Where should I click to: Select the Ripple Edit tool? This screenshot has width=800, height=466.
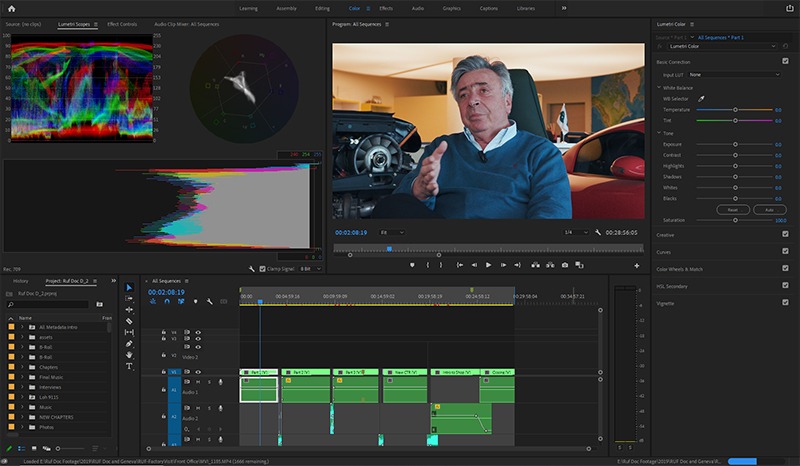tap(129, 309)
